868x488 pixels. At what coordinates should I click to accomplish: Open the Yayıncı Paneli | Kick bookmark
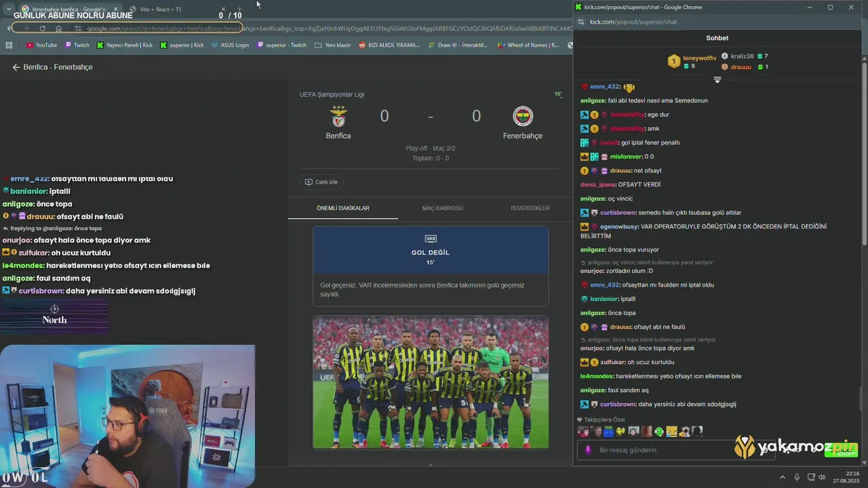125,45
